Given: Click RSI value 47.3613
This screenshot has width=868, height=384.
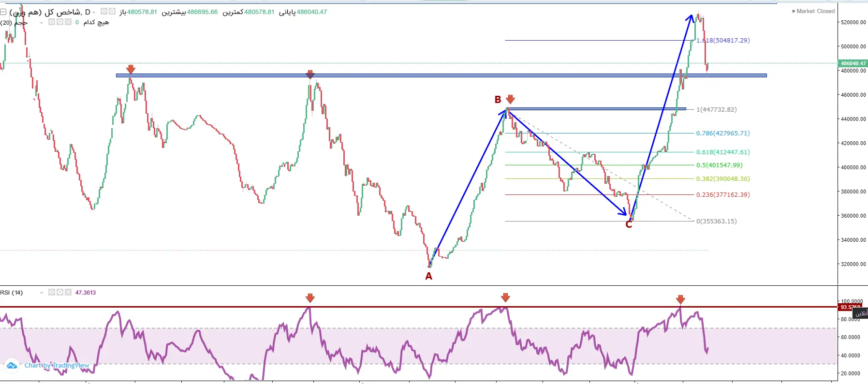Looking at the screenshot, I should [x=86, y=293].
